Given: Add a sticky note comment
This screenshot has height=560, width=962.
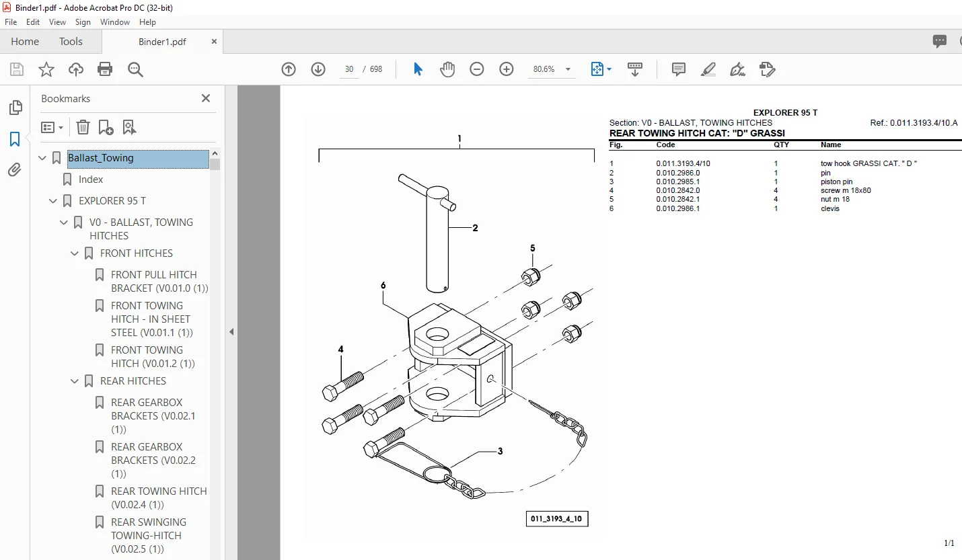Looking at the screenshot, I should click(x=679, y=69).
